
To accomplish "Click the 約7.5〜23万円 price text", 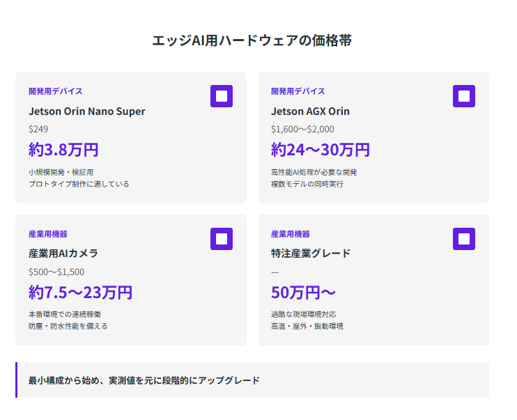I will [80, 293].
